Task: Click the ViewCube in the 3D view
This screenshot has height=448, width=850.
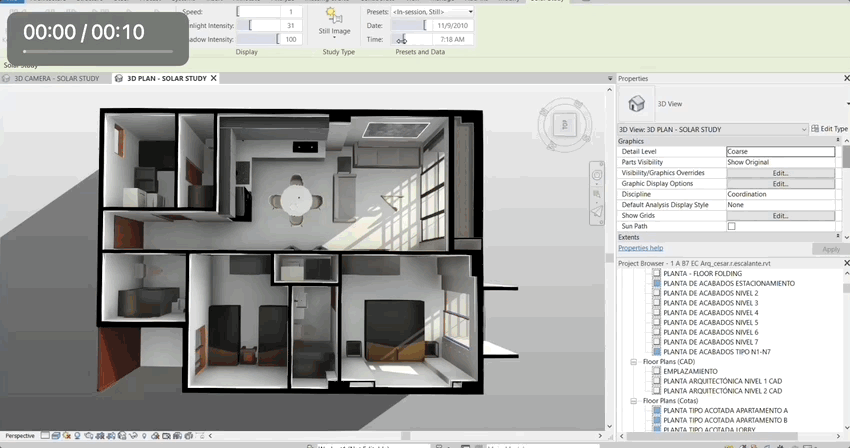Action: pos(563,123)
